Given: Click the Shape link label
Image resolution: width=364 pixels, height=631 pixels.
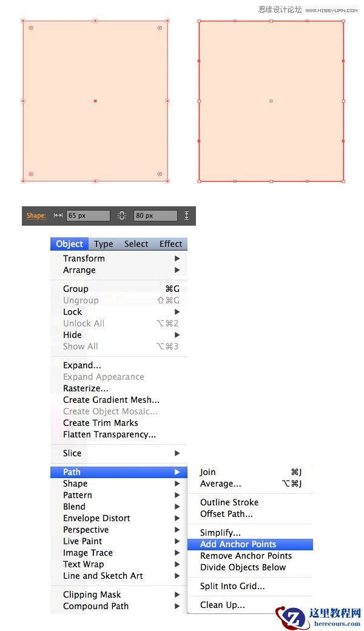Looking at the screenshot, I should coord(36,215).
